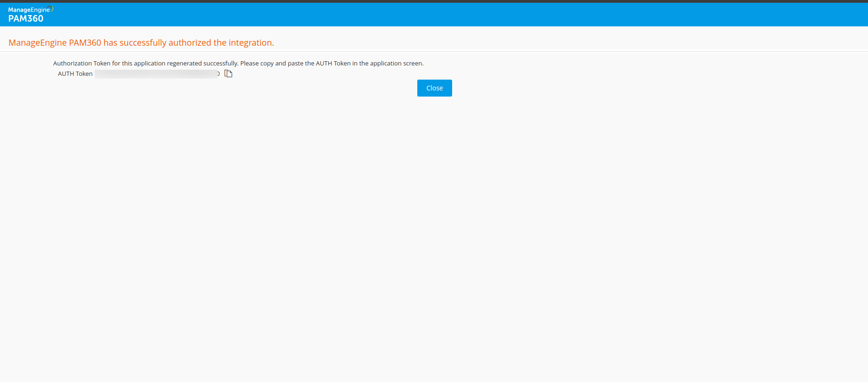
Task: Click the blue Close button
Action: click(x=435, y=88)
